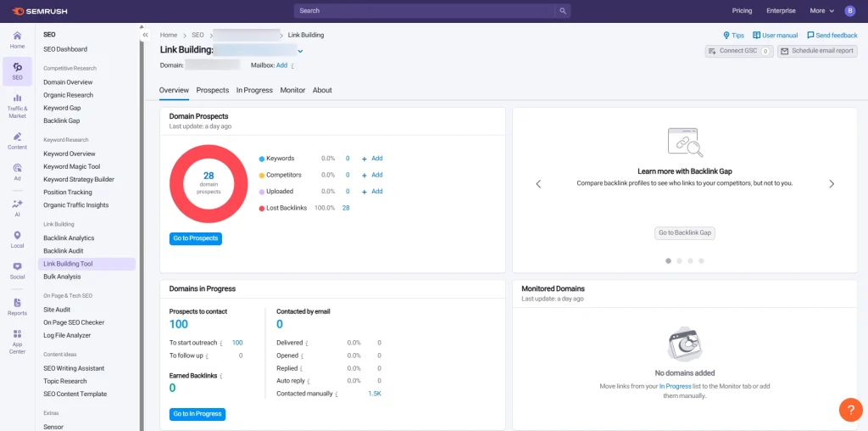Open Position Tracking in sidebar
868x431 pixels.
(68, 193)
